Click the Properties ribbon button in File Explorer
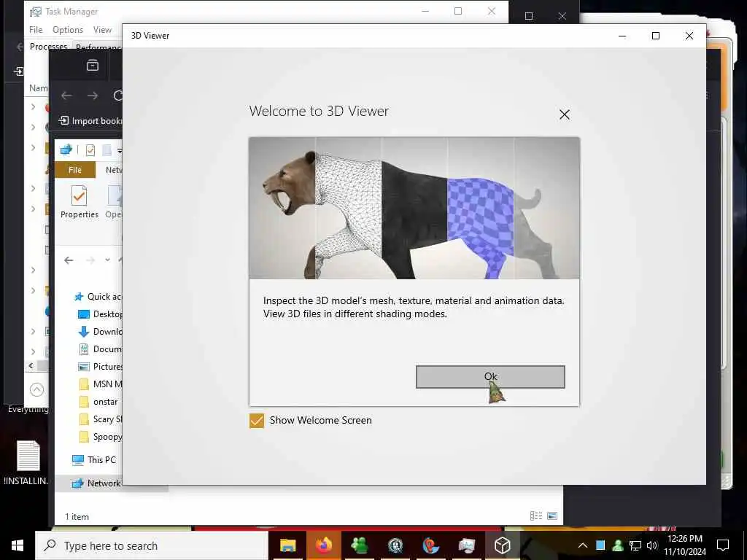The width and height of the screenshot is (747, 560). tap(79, 202)
